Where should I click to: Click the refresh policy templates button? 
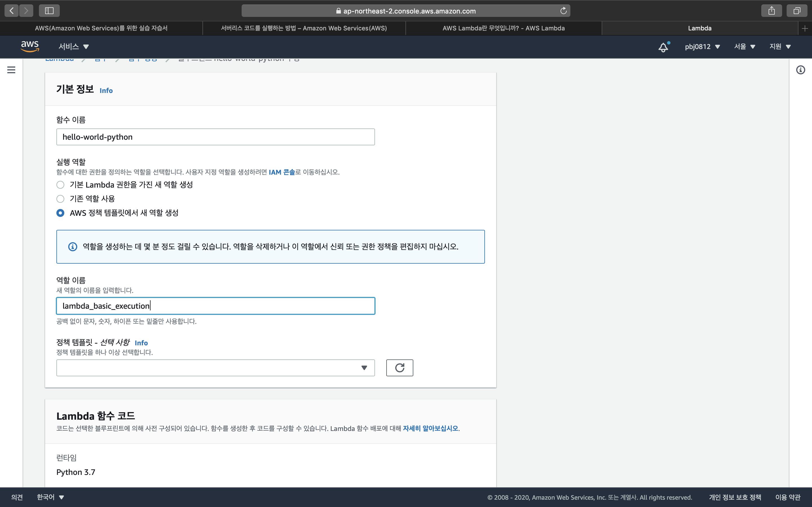[399, 368]
